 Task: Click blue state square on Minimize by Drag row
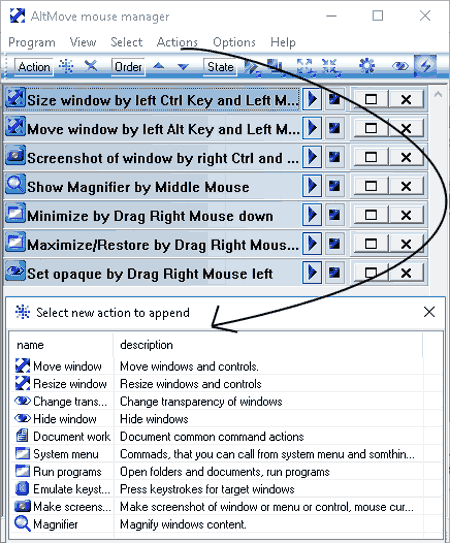(x=334, y=215)
